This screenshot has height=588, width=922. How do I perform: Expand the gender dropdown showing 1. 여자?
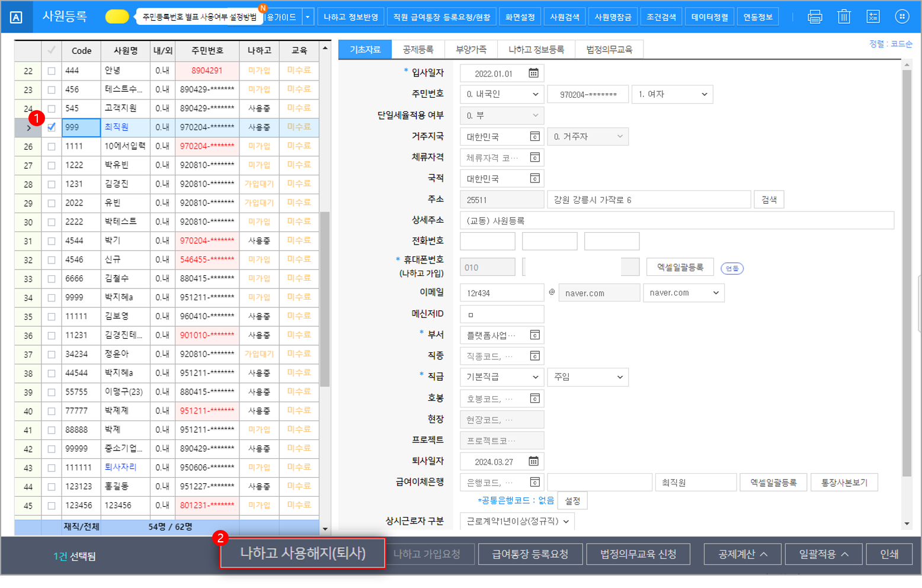672,94
